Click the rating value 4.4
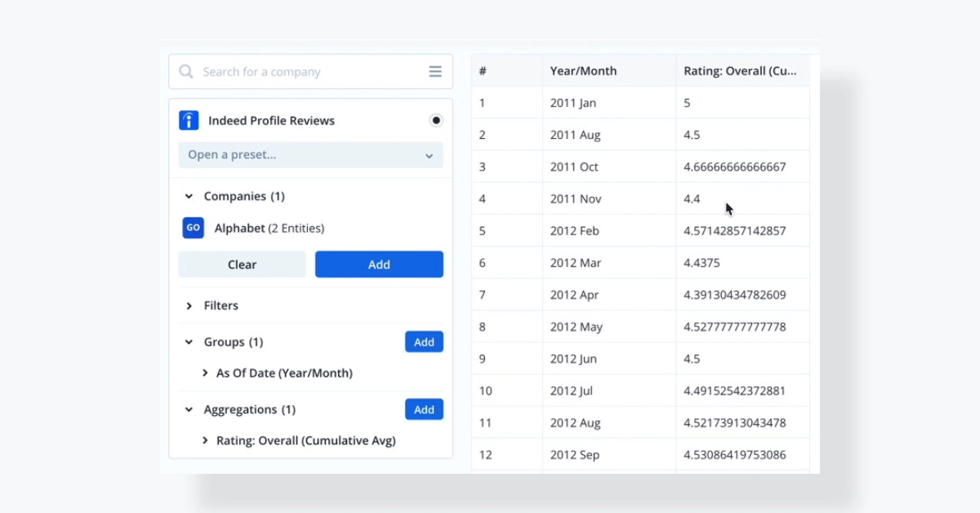 [693, 199]
